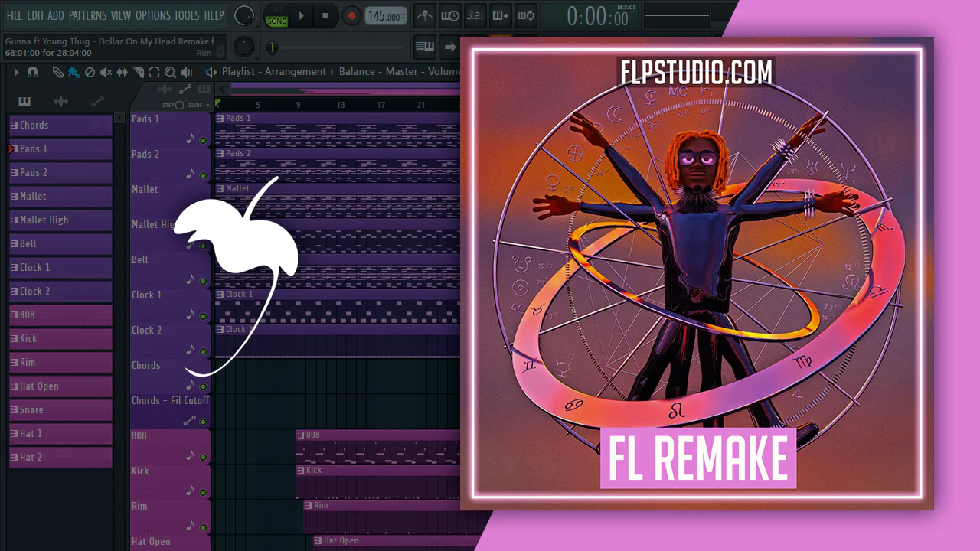Open the TOOLS menu
This screenshot has height=551, width=980.
click(187, 15)
